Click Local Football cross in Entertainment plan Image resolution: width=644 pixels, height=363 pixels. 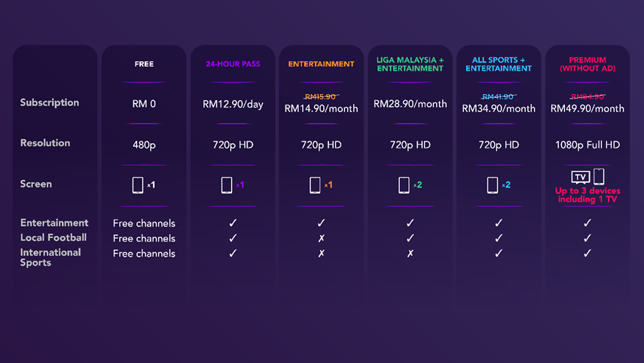[x=321, y=238]
